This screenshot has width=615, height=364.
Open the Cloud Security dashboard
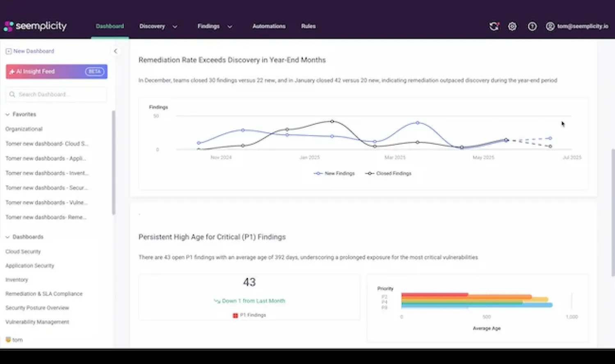tap(23, 251)
